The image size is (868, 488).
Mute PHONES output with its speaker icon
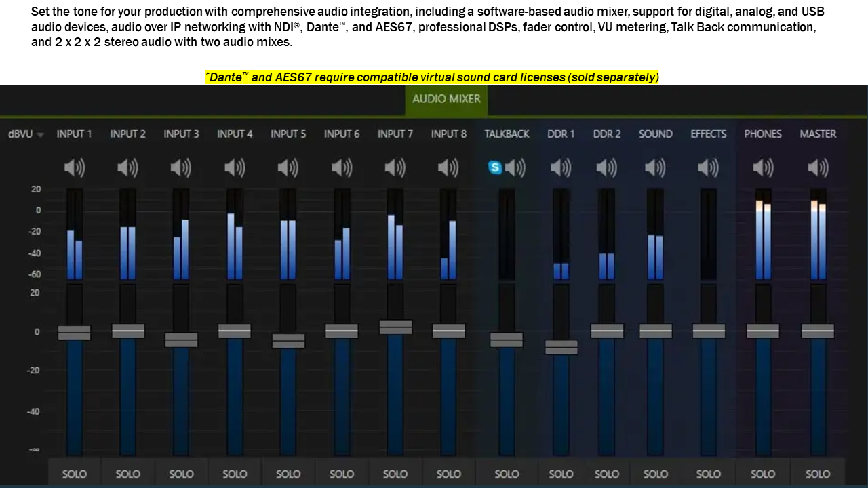click(x=763, y=167)
